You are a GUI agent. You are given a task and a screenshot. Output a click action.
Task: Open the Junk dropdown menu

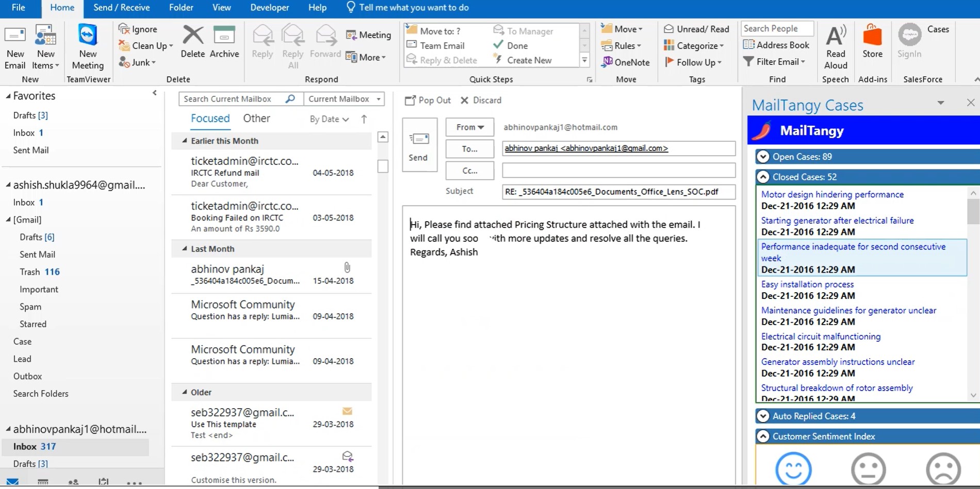137,62
